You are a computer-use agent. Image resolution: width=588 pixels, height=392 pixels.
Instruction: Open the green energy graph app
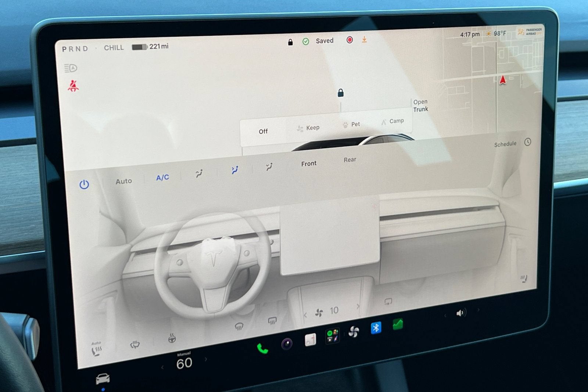coord(398,324)
